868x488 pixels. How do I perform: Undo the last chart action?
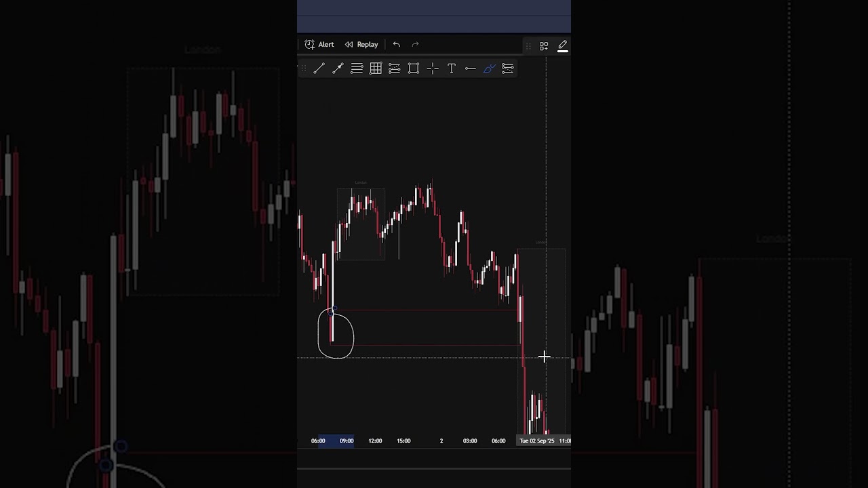pos(397,45)
